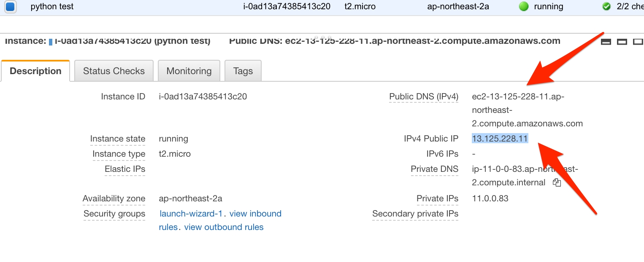Select the Description tab

point(35,71)
